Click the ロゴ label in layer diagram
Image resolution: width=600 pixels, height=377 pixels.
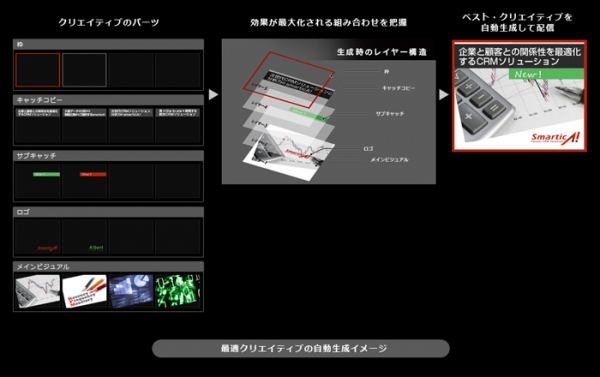tap(368, 149)
